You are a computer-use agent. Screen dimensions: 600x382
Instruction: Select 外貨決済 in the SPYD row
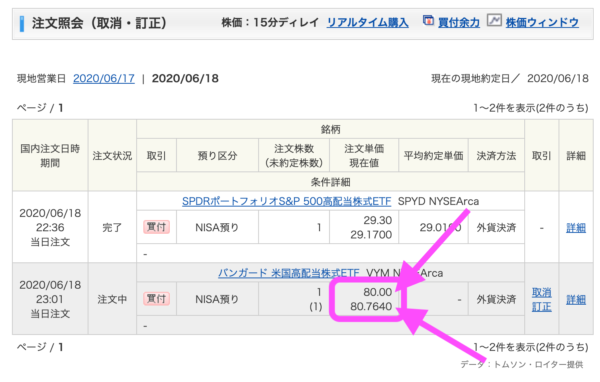[496, 228]
